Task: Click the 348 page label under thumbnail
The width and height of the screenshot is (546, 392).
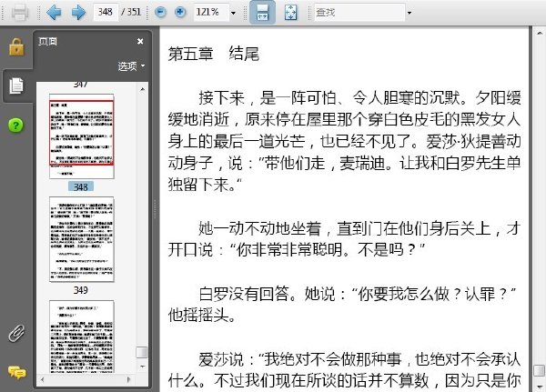Action: coord(80,187)
